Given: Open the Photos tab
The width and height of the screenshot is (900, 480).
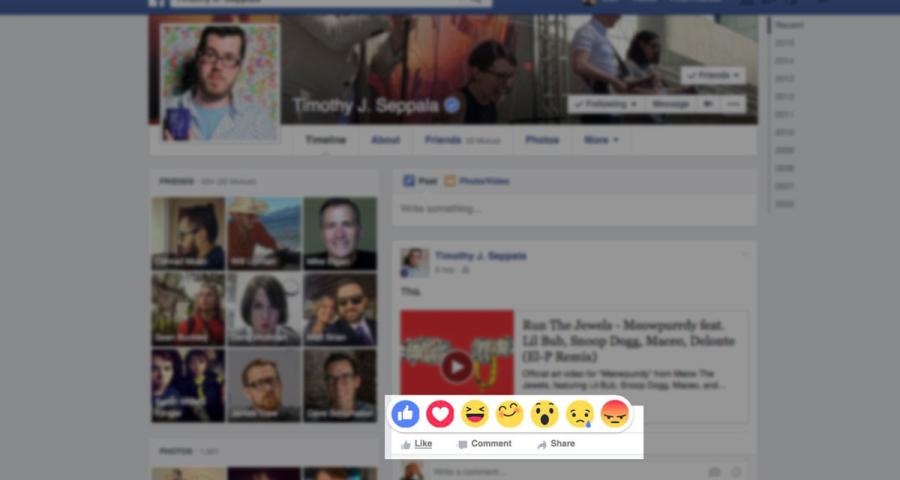Looking at the screenshot, I should [542, 140].
